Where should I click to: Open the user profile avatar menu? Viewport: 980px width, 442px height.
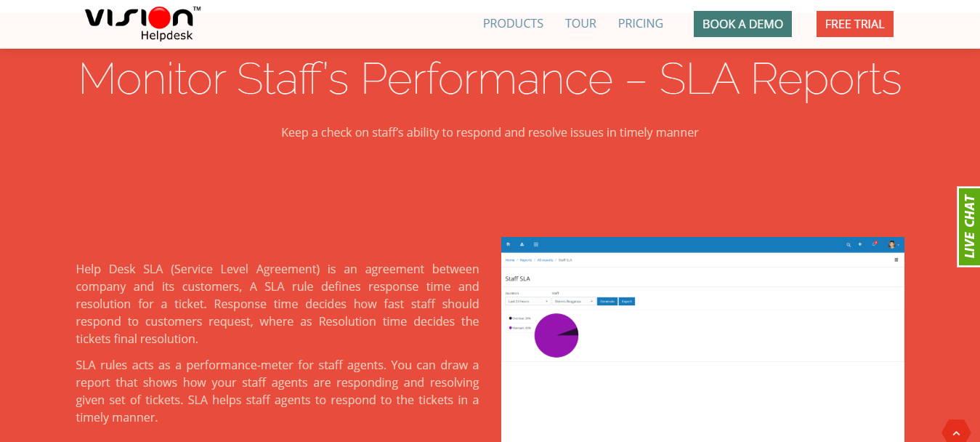tap(891, 245)
